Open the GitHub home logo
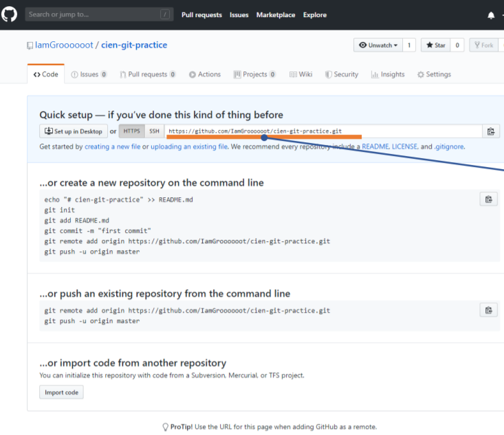Image resolution: width=504 pixels, height=435 pixels. 9,14
